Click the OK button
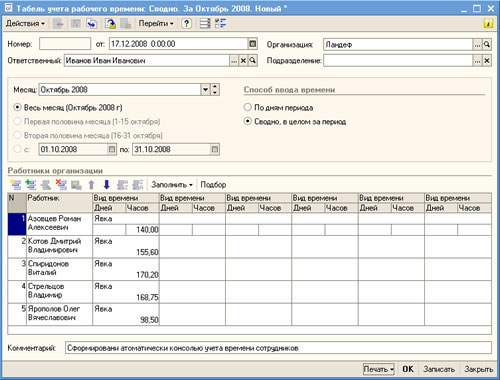This screenshot has width=500, height=380. point(408,369)
